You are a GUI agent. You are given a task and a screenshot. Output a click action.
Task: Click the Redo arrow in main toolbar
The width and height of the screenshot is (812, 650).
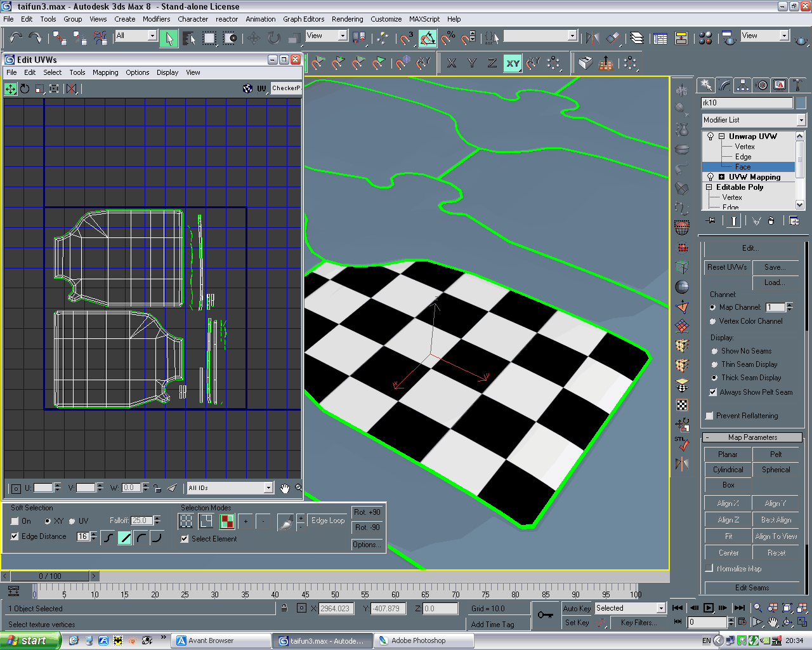tap(35, 38)
